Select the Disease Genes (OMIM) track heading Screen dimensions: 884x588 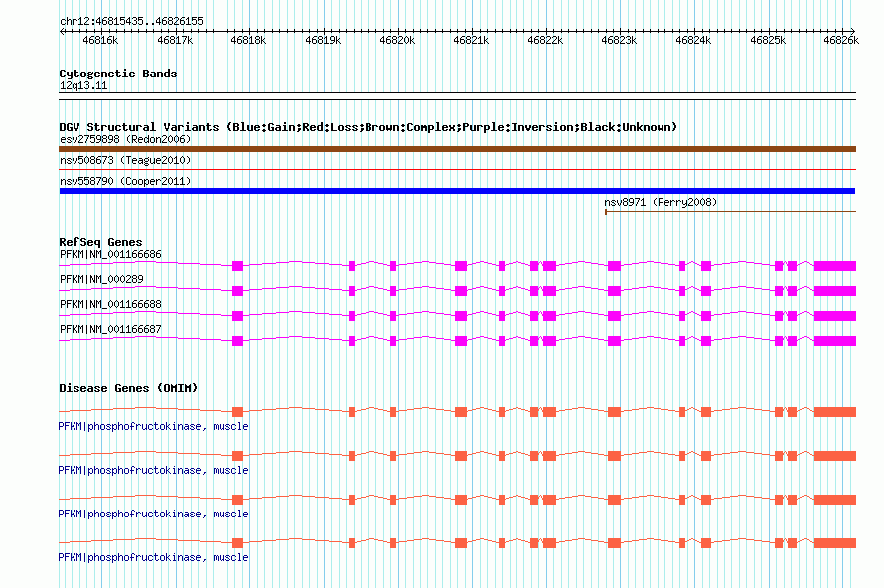[128, 388]
